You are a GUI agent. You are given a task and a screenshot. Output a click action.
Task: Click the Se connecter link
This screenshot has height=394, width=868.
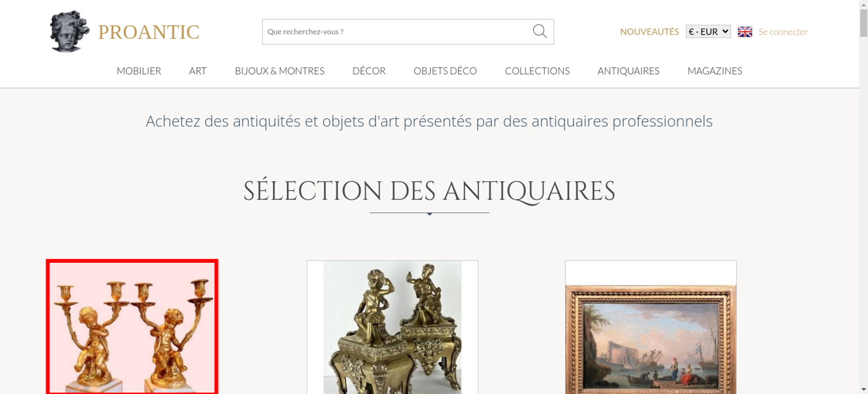tap(783, 32)
